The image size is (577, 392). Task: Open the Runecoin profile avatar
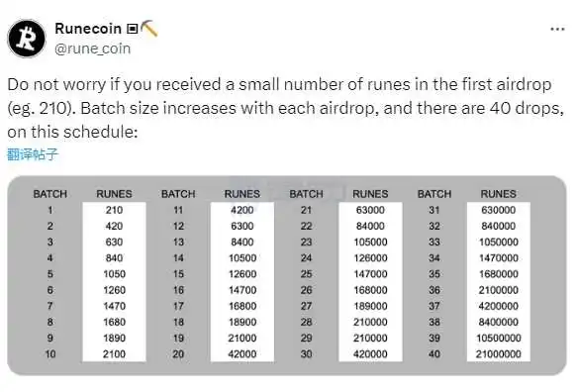click(x=27, y=39)
